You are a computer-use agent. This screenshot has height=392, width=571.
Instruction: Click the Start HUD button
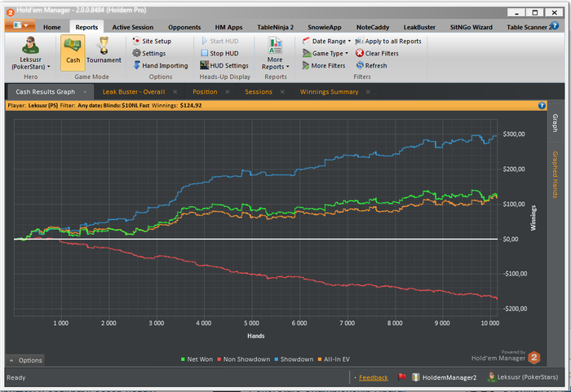coord(220,41)
